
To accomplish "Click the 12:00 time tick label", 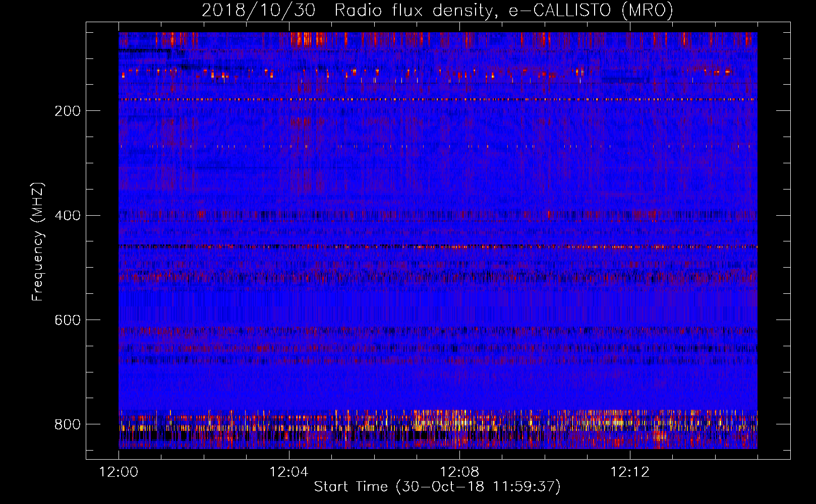I will coord(119,472).
